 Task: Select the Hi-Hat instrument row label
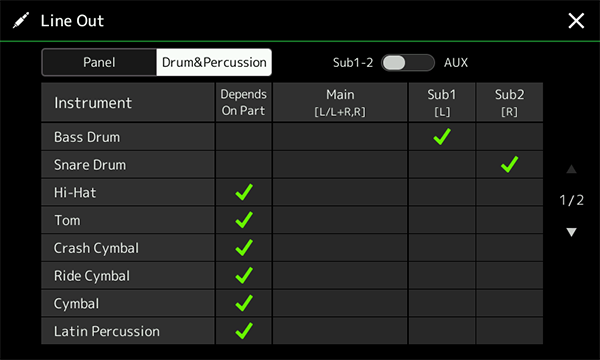[75, 192]
